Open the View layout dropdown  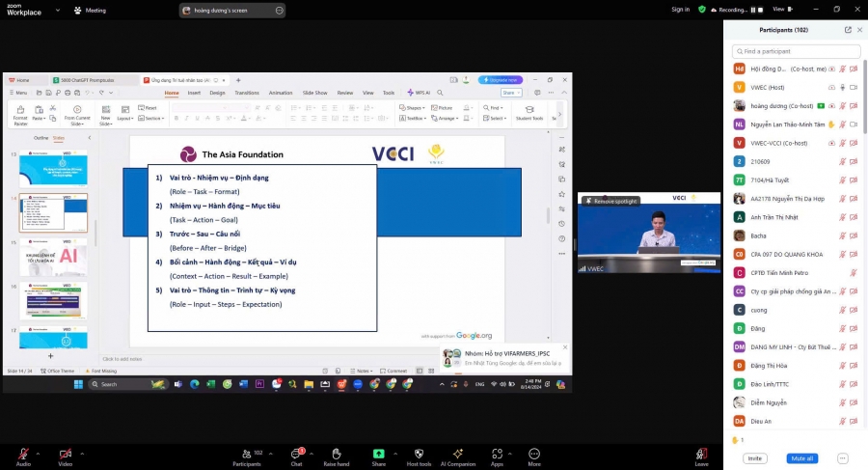pyautogui.click(x=781, y=10)
